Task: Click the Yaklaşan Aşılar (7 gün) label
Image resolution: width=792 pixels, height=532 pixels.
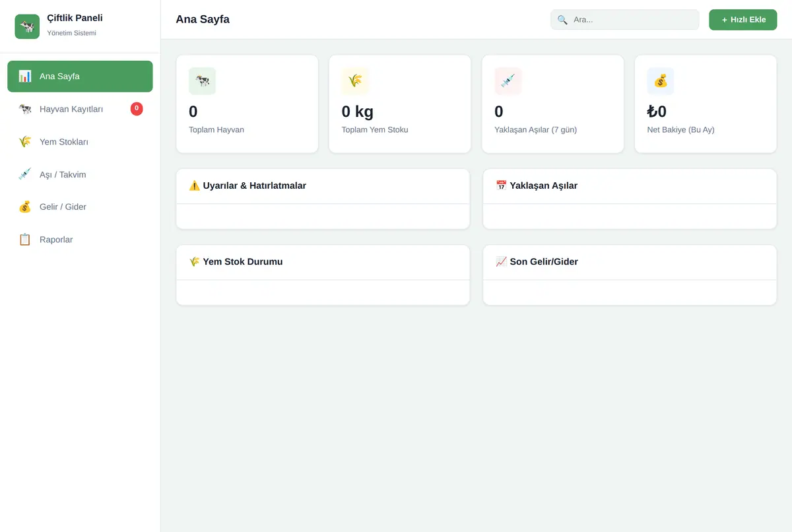Action: click(536, 130)
